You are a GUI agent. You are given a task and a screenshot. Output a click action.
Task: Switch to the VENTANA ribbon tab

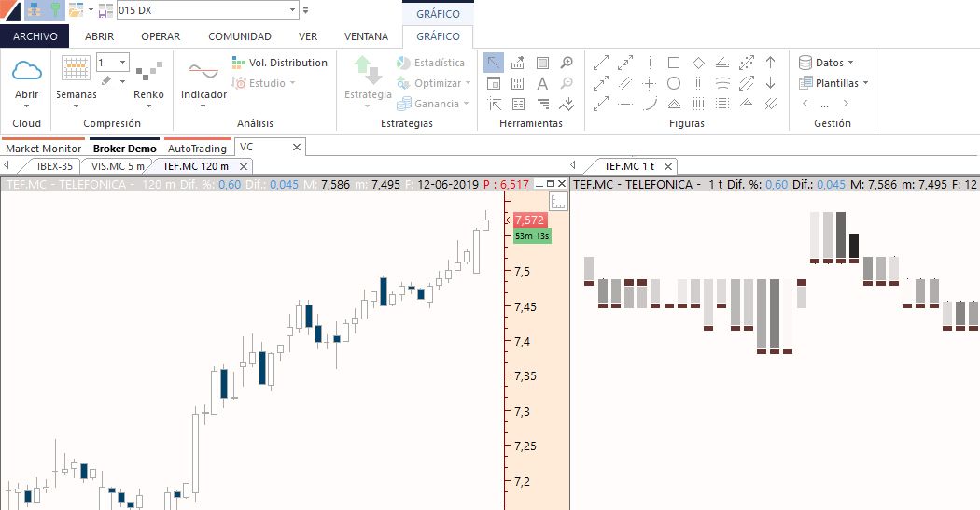[x=366, y=36]
